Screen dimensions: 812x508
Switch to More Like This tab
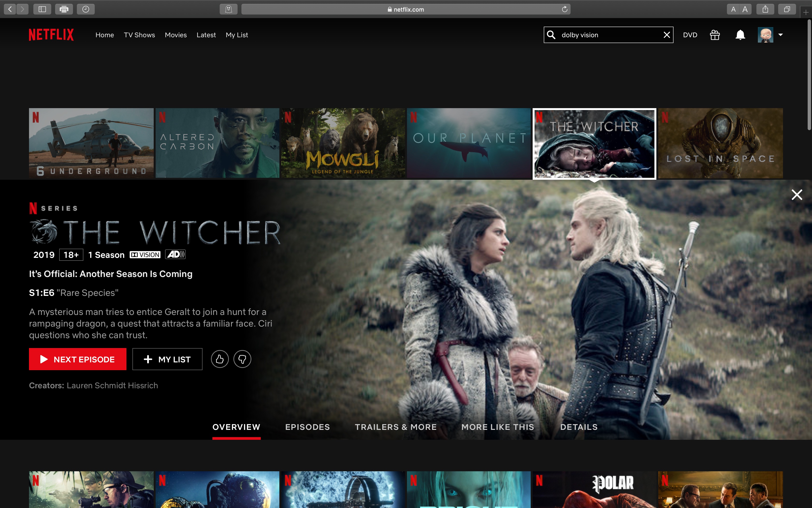pyautogui.click(x=498, y=427)
